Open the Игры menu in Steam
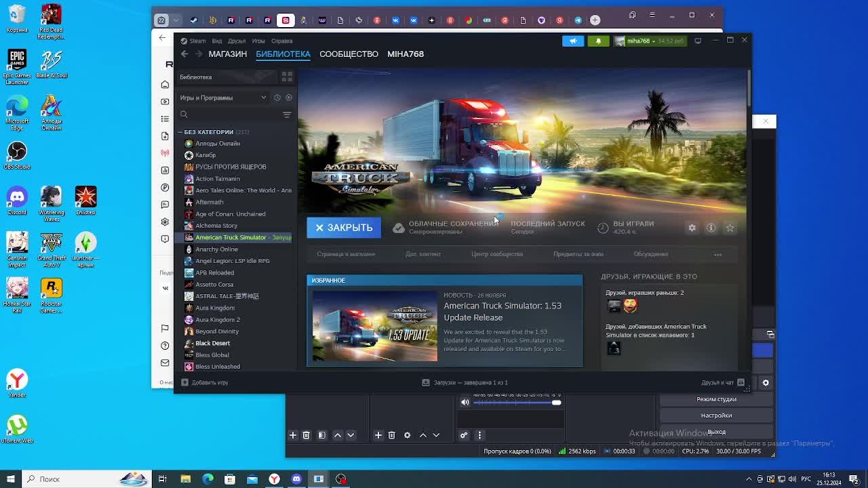The image size is (868, 488). 258,41
